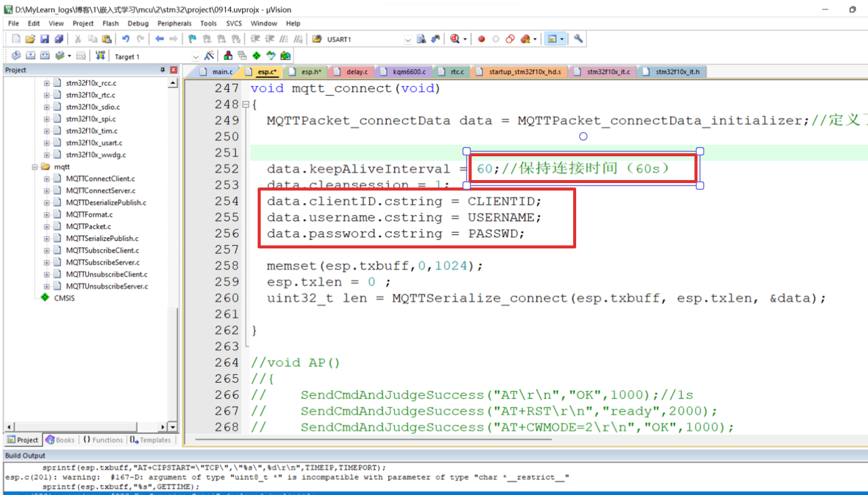The width and height of the screenshot is (868, 495).
Task: Click the Translate file icon
Action: coord(16,56)
